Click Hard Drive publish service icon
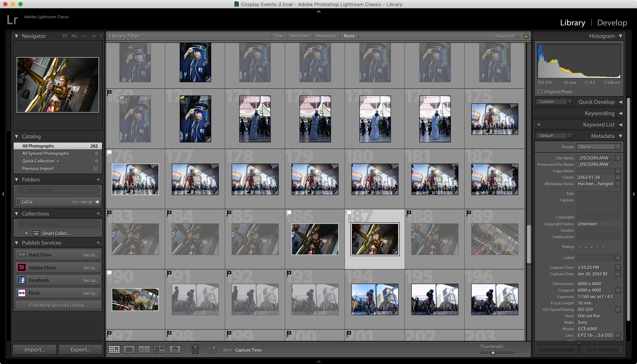 21,255
